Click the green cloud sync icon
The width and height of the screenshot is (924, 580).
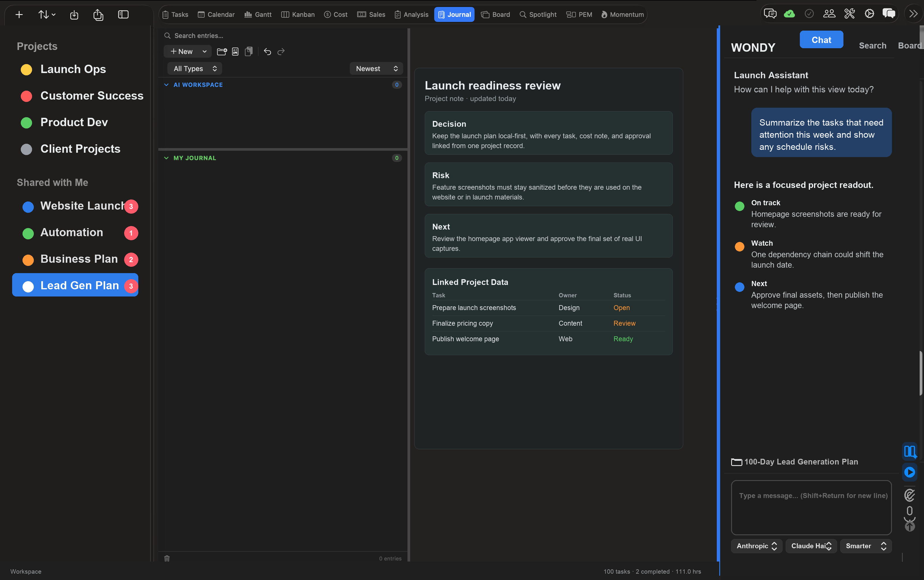[789, 14]
